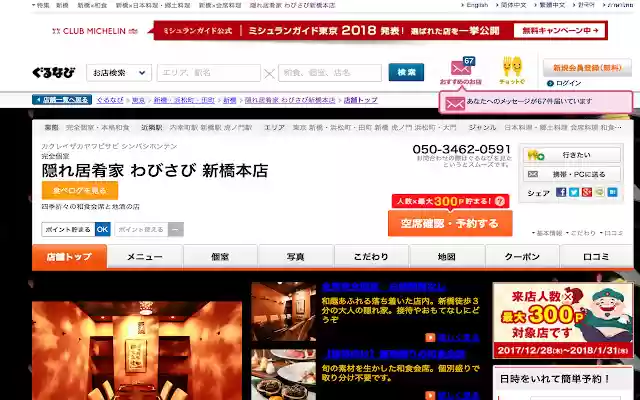Screen dimensions: 640x400
Task: Share on Twitter icon
Action: [574, 192]
